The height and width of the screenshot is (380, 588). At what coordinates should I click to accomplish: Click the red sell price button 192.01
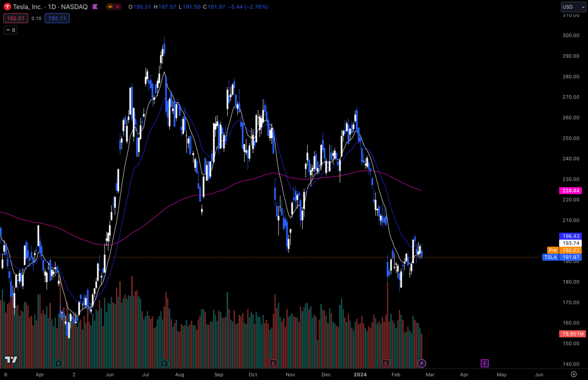coord(15,18)
